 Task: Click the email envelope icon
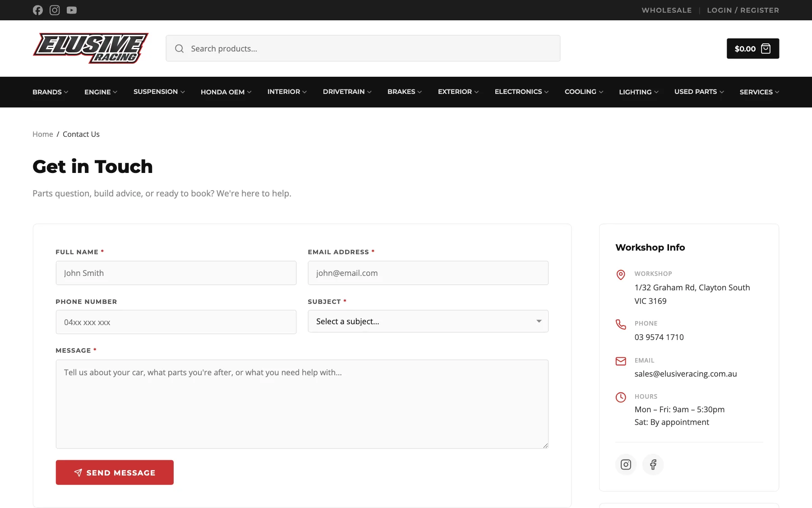coord(621,361)
